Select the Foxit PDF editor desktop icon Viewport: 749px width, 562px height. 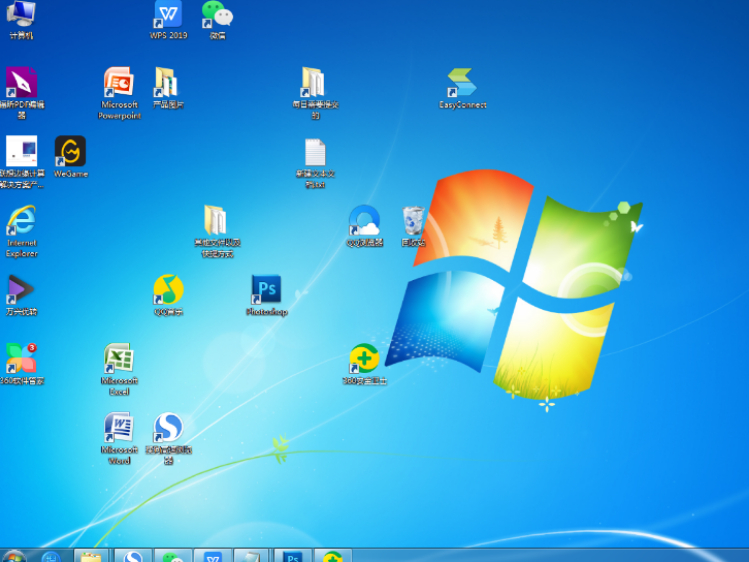click(21, 93)
